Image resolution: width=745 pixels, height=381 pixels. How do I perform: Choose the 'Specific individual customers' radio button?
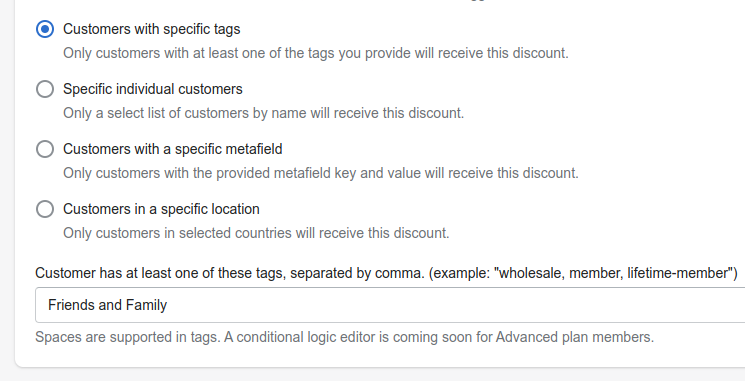pos(45,89)
